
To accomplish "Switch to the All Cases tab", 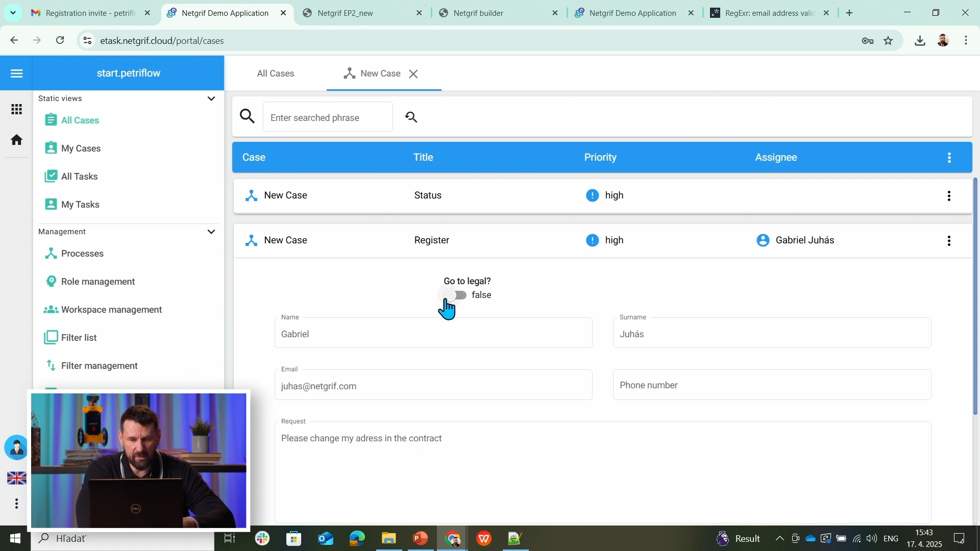I will pyautogui.click(x=276, y=73).
